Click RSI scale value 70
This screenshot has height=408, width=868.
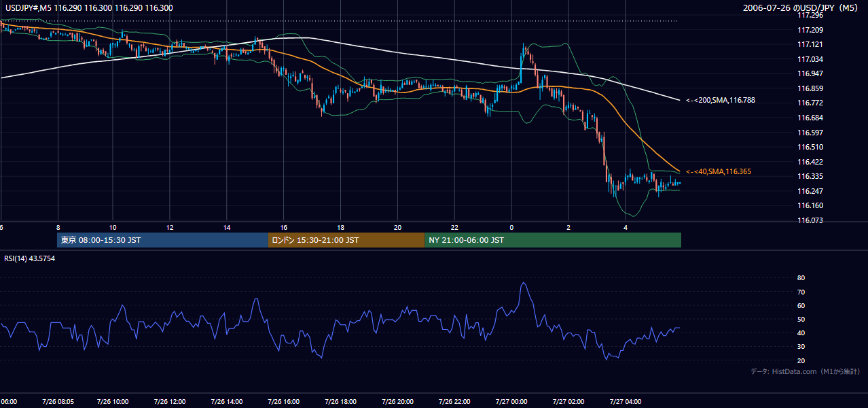tap(801, 292)
